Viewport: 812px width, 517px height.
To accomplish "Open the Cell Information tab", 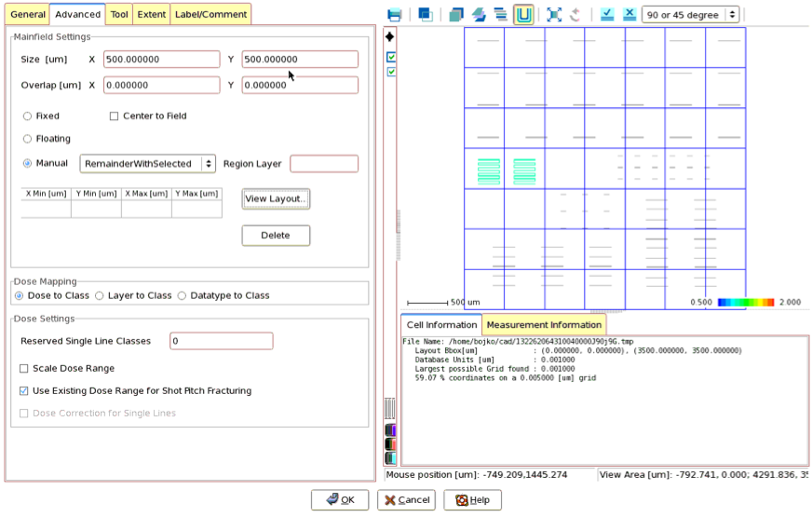I will 441,325.
